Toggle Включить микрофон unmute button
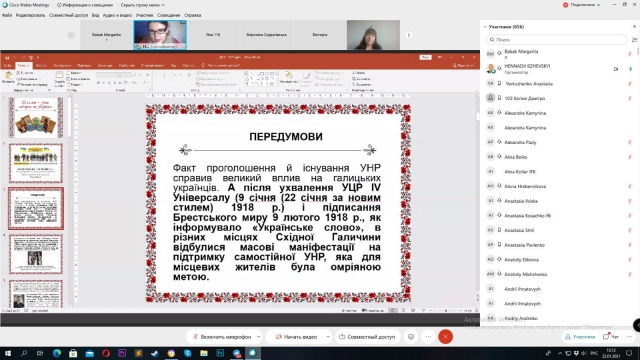Image resolution: width=640 pixels, height=360 pixels. pyautogui.click(x=222, y=337)
